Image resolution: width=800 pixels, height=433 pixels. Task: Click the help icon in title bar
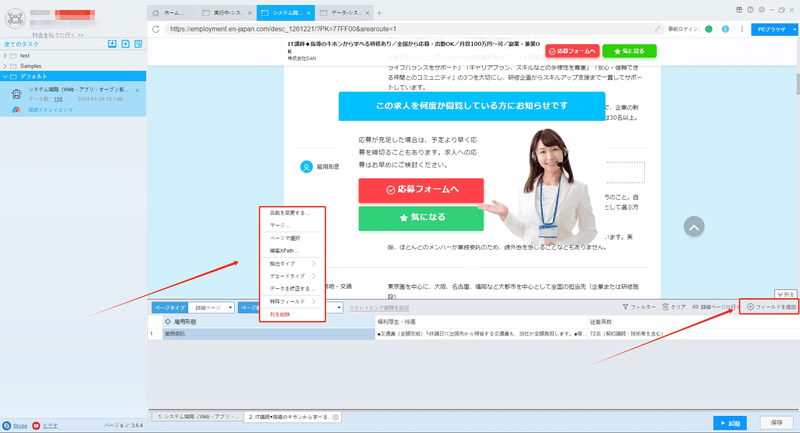(750, 10)
